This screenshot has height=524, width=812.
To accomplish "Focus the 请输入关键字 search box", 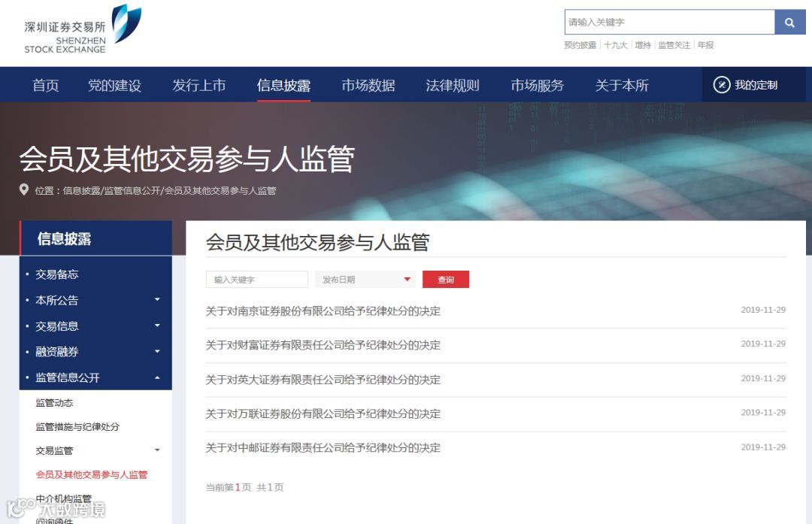I will tap(670, 23).
